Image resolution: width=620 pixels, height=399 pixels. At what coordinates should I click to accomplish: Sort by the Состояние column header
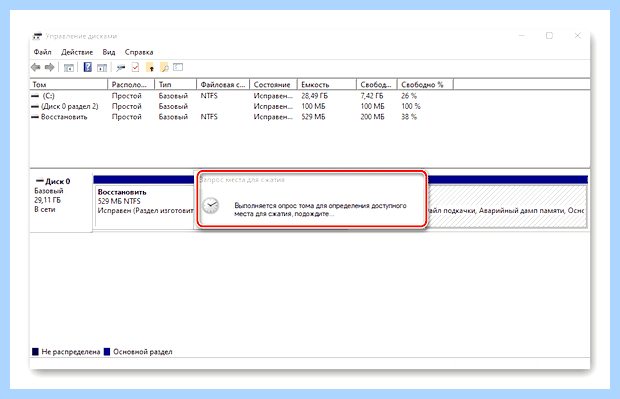point(273,85)
